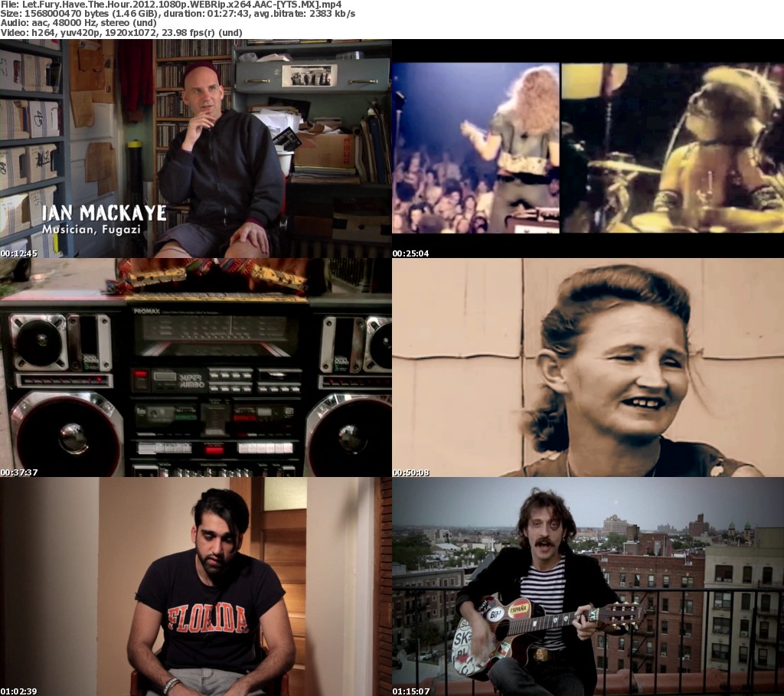Open the sepia woman portrait thumbnail

588,368
